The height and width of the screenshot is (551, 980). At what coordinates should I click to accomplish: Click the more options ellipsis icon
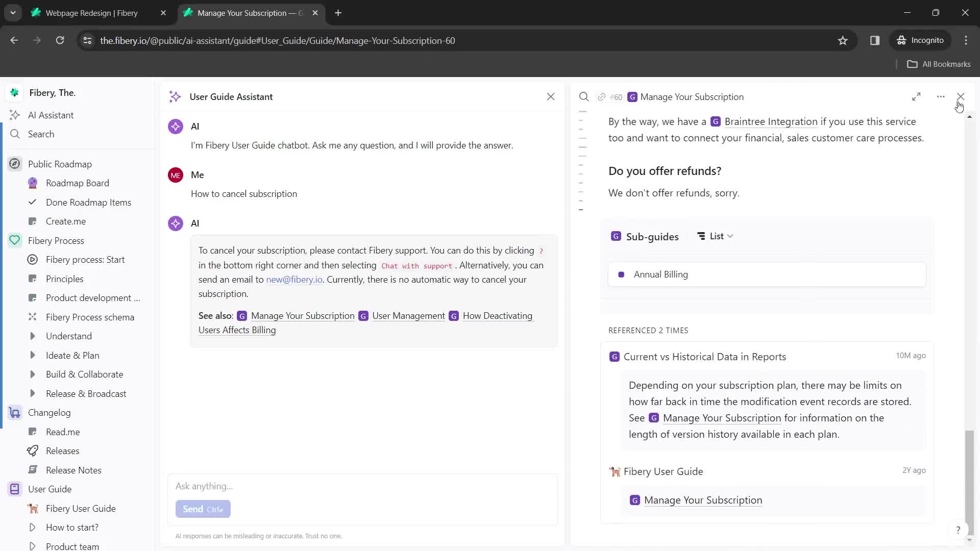[x=941, y=96]
